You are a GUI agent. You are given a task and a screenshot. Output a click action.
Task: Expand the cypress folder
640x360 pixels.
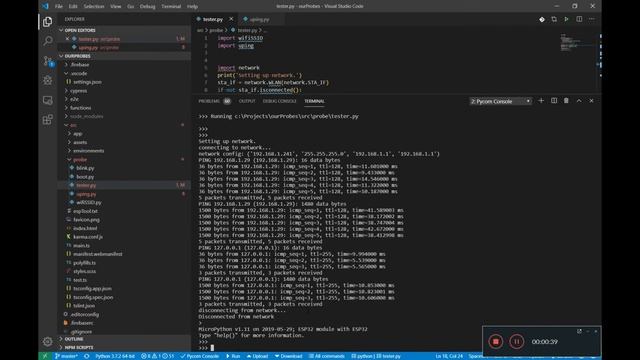coord(78,91)
